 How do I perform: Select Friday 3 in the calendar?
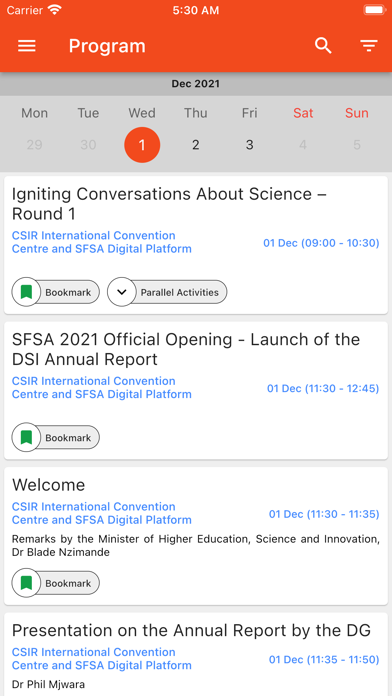tap(249, 145)
